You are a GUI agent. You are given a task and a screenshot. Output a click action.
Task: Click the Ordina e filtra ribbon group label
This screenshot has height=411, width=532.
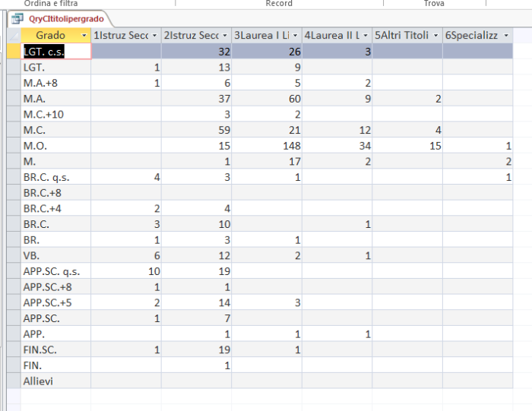51,4
